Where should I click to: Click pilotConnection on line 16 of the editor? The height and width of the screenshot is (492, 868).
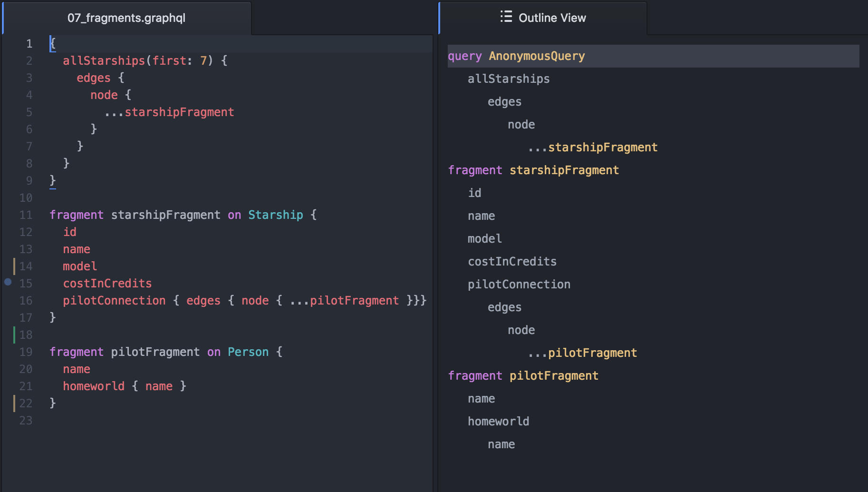[114, 301]
